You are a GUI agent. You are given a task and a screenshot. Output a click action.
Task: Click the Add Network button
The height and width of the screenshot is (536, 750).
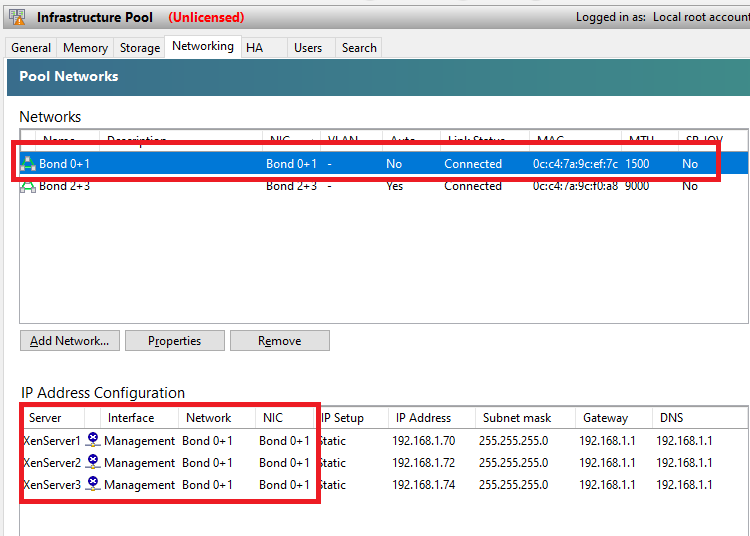[70, 341]
